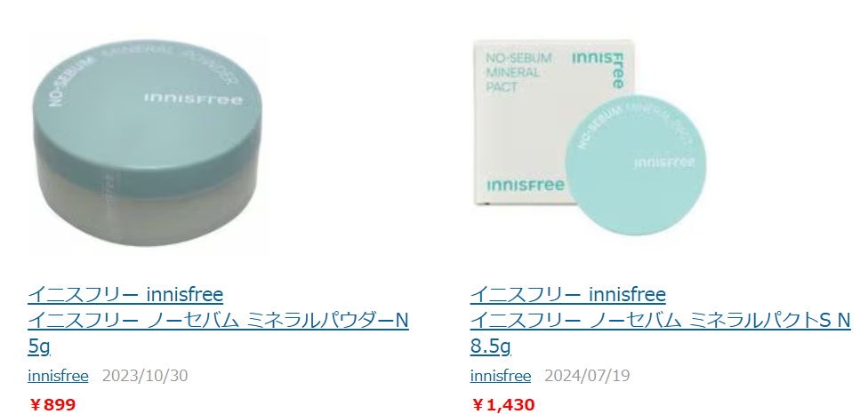The width and height of the screenshot is (868, 414).
Task: Click the green innisfree logo at the box bottom
Action: (526, 185)
